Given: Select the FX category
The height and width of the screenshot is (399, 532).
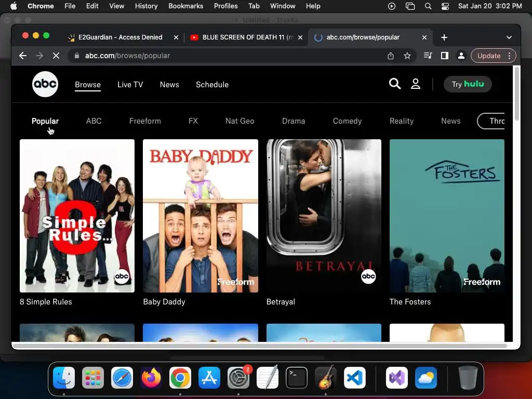Looking at the screenshot, I should [193, 121].
